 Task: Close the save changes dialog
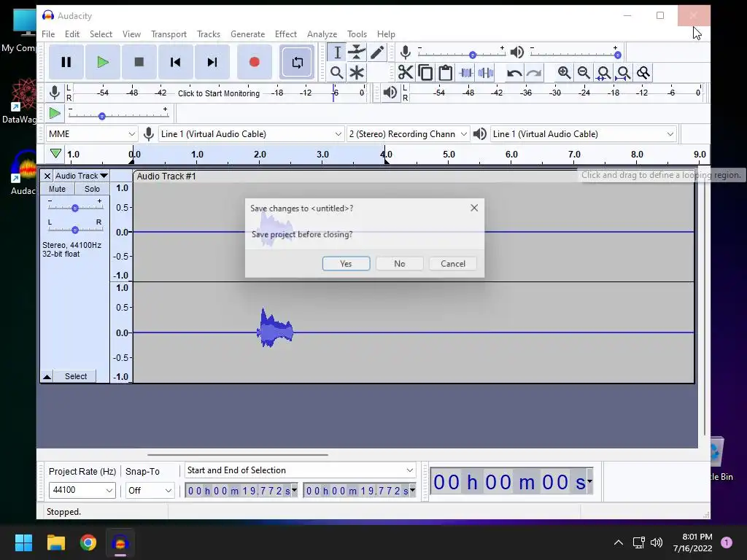[x=474, y=208]
